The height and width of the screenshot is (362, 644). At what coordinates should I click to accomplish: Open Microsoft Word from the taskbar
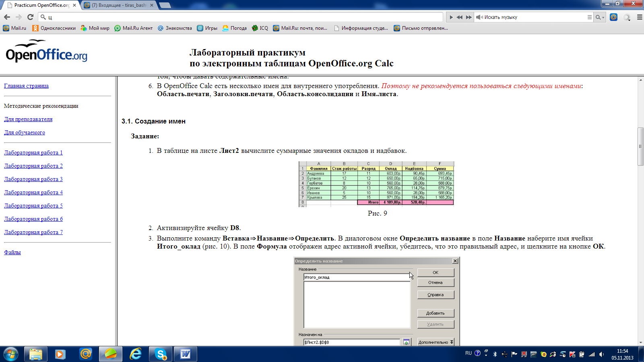click(x=186, y=354)
